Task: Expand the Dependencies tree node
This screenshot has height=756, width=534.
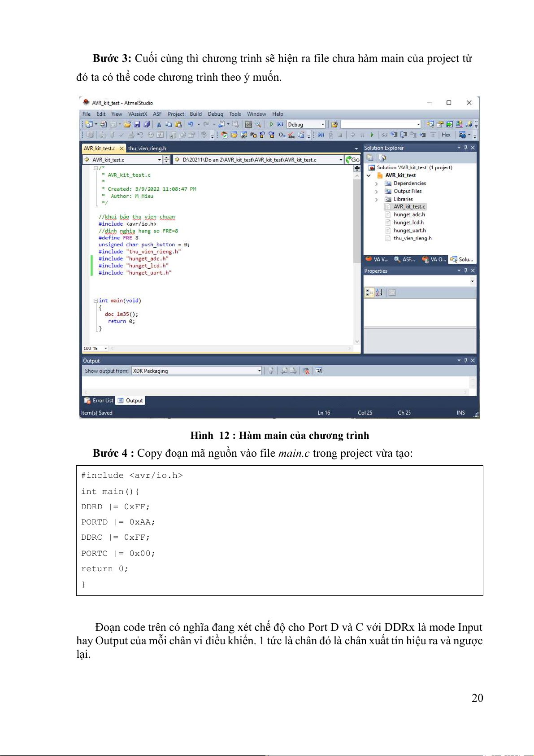Action: tap(377, 184)
